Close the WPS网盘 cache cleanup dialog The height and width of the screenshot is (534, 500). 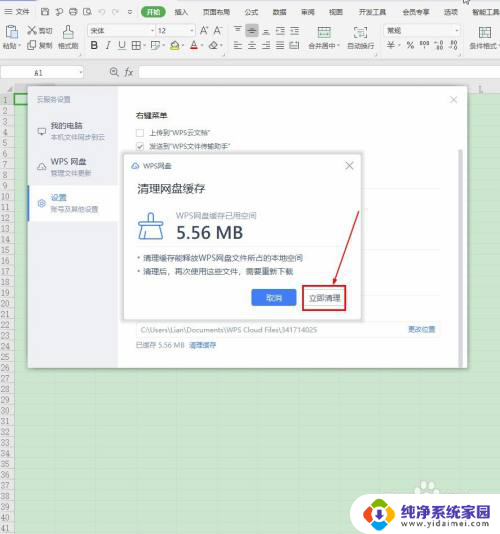pyautogui.click(x=349, y=166)
